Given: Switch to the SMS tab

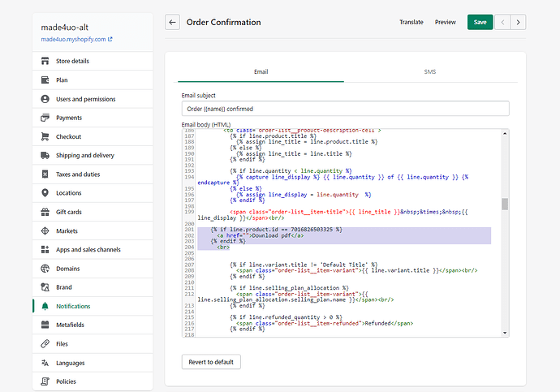Looking at the screenshot, I should click(x=429, y=71).
